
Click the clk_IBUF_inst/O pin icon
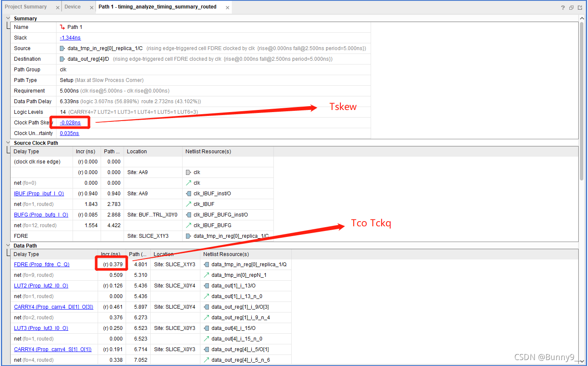188,194
